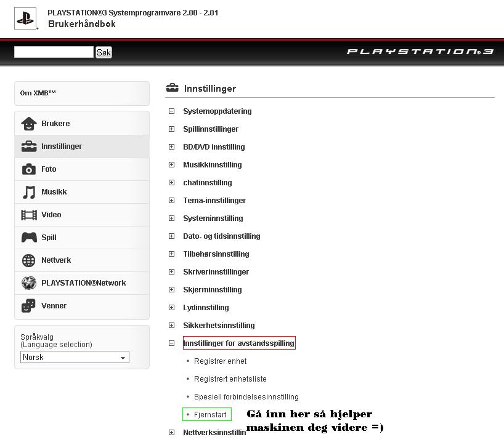
Task: Expand the Spillinnstillinger section
Action: click(x=172, y=129)
